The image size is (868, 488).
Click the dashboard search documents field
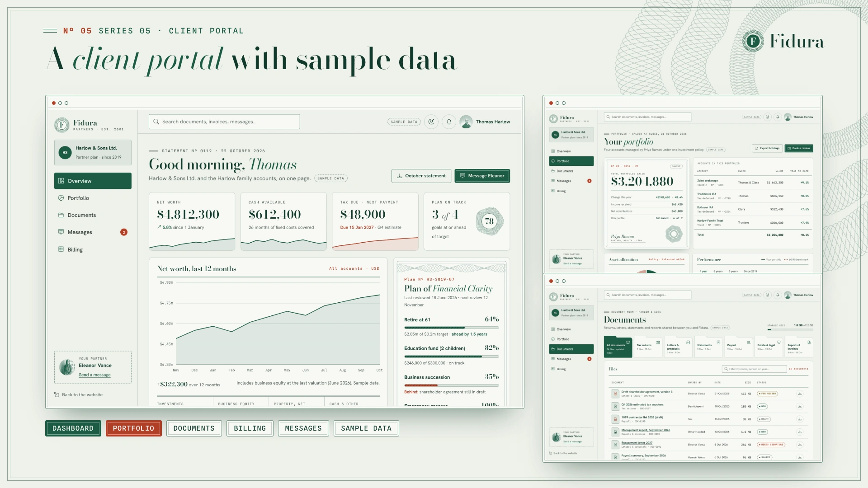(224, 122)
